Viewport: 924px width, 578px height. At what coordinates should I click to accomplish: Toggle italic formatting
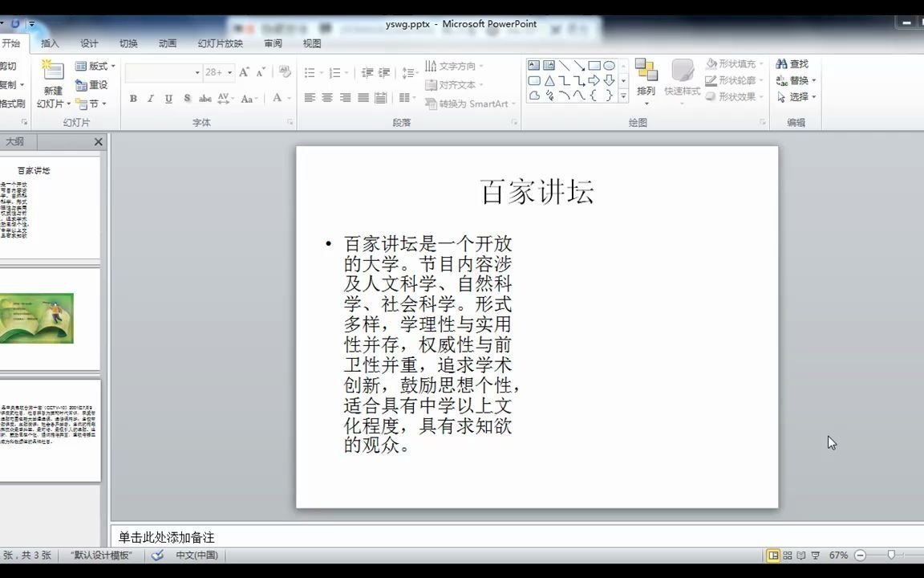coord(150,99)
